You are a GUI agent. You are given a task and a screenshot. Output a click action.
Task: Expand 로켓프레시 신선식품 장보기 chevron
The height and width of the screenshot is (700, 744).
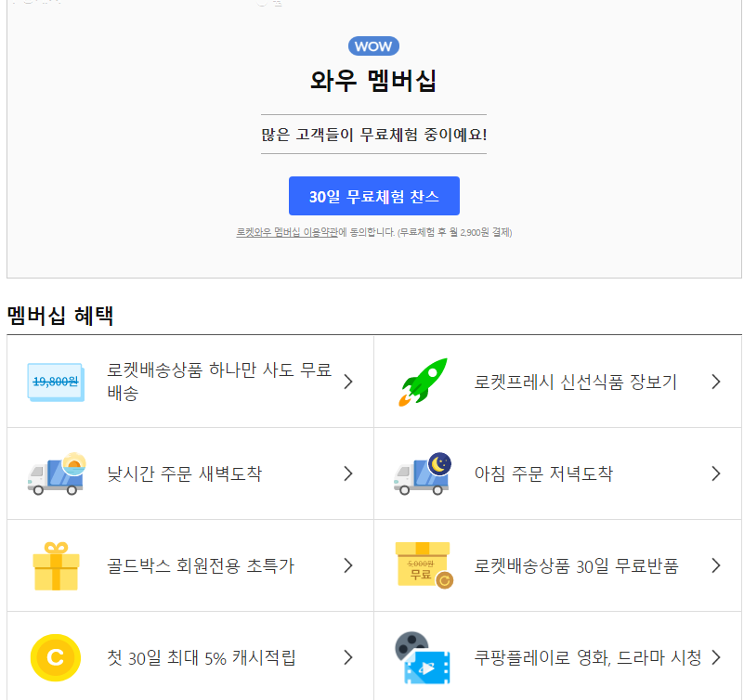(716, 382)
